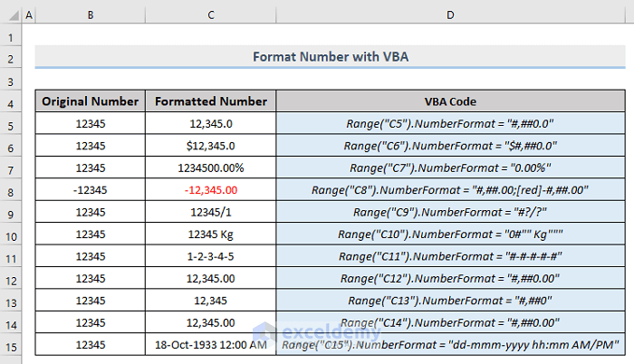Select the row 10 header

coord(11,235)
